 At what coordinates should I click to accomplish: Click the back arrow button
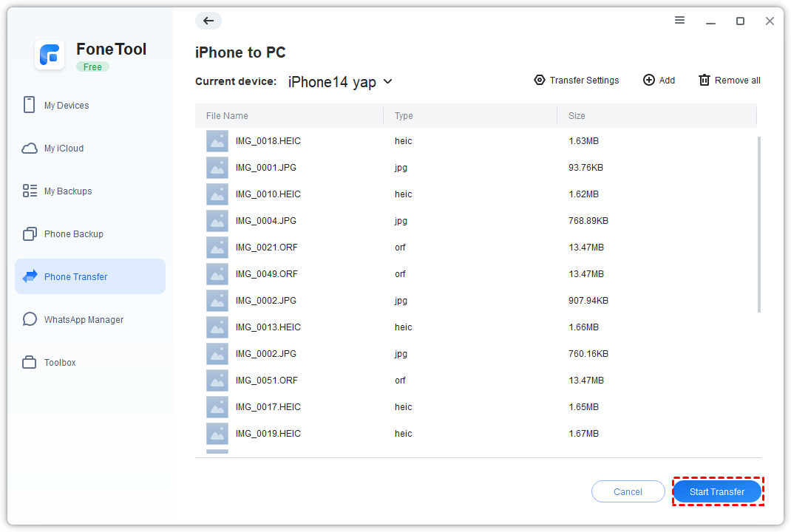(x=208, y=21)
